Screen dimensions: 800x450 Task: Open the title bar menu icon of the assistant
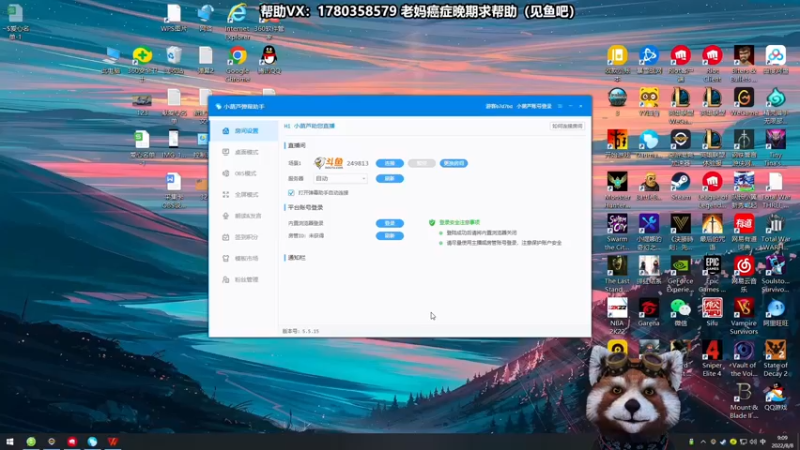point(560,107)
